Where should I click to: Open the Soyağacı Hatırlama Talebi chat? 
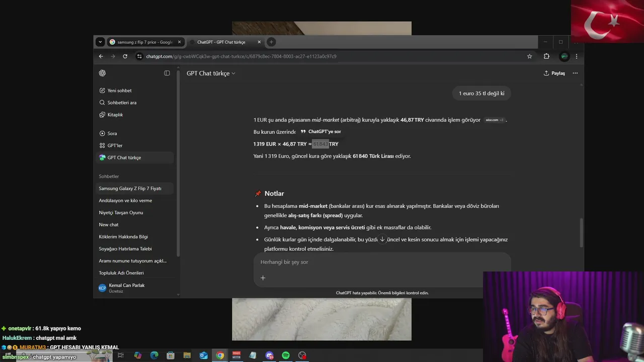[135, 249]
